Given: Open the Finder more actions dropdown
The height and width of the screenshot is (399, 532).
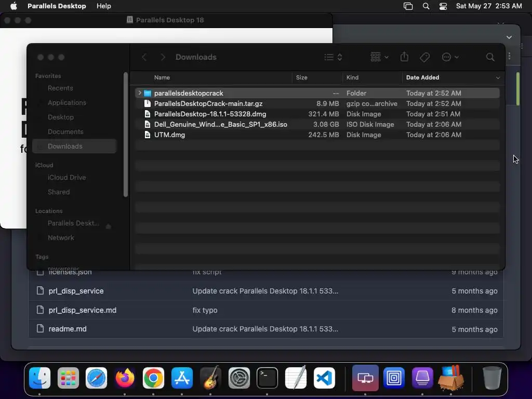Looking at the screenshot, I should click(x=450, y=57).
